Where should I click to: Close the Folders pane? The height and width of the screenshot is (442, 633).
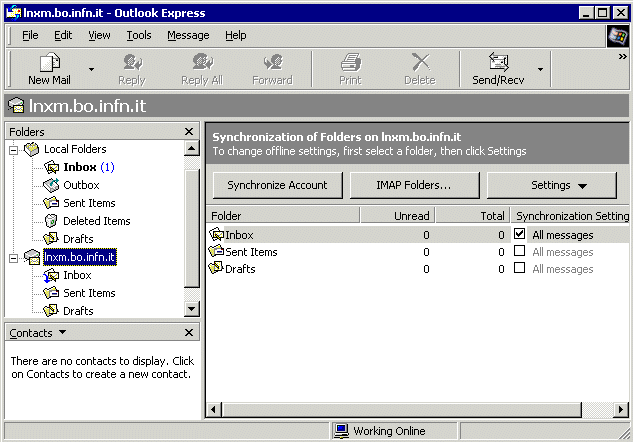pos(189,132)
